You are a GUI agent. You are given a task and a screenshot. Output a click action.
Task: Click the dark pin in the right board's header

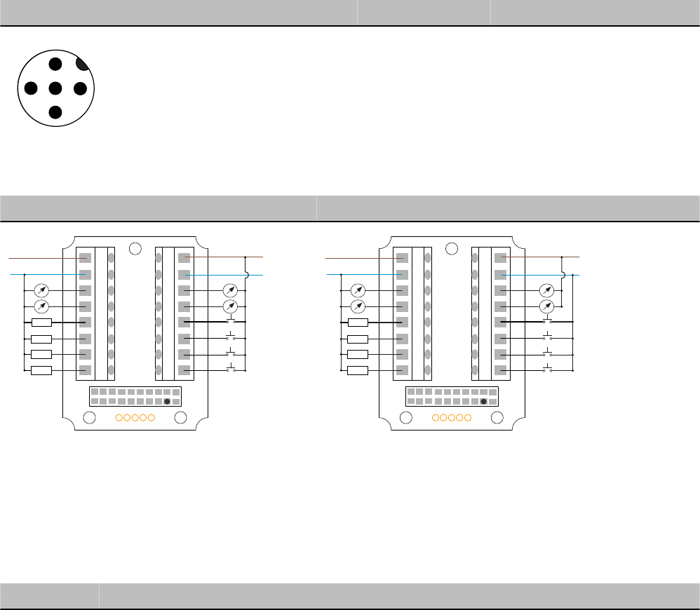tap(483, 402)
